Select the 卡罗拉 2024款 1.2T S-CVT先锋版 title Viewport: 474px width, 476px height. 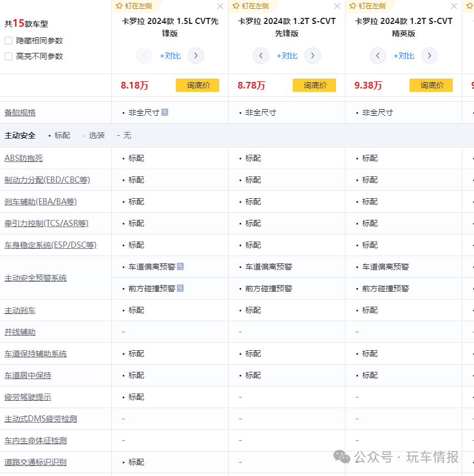(x=287, y=27)
